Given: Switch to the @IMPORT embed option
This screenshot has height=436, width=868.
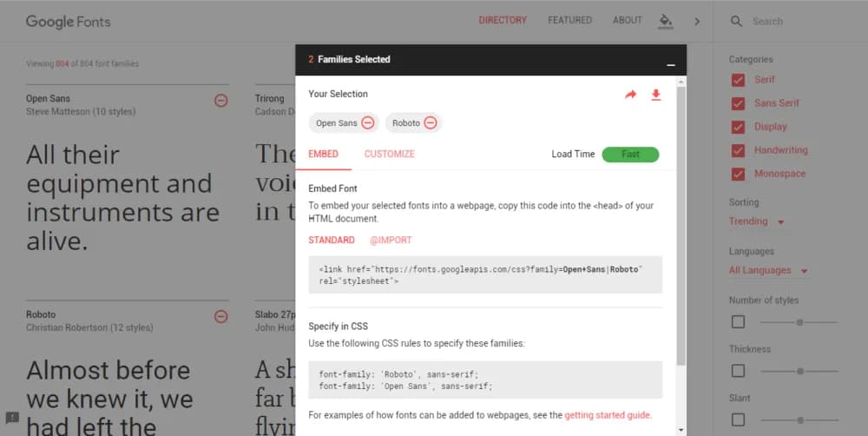Looking at the screenshot, I should (391, 240).
